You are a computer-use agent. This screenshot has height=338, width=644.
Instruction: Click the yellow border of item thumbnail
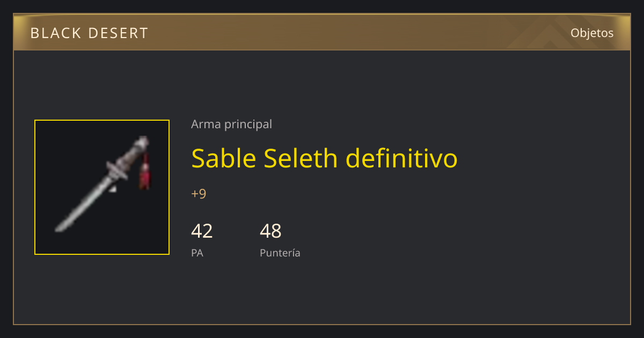click(102, 120)
